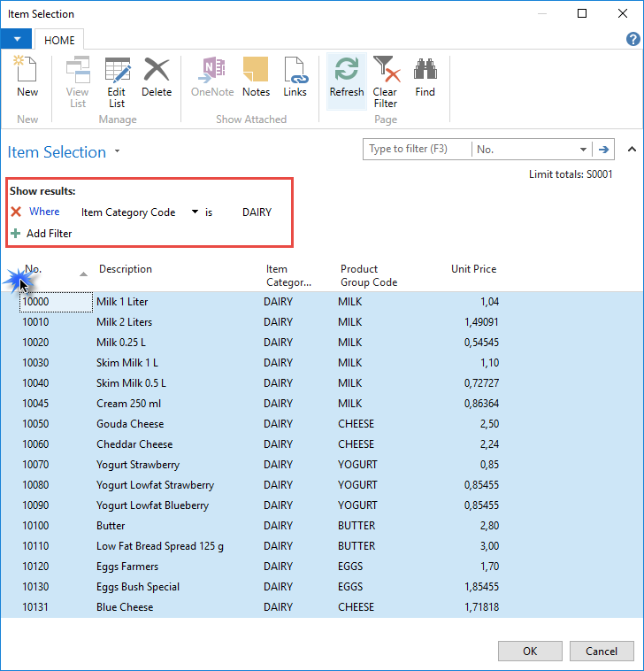Open the Links attachment icon
Viewport: 644px width, 671px height.
[295, 71]
